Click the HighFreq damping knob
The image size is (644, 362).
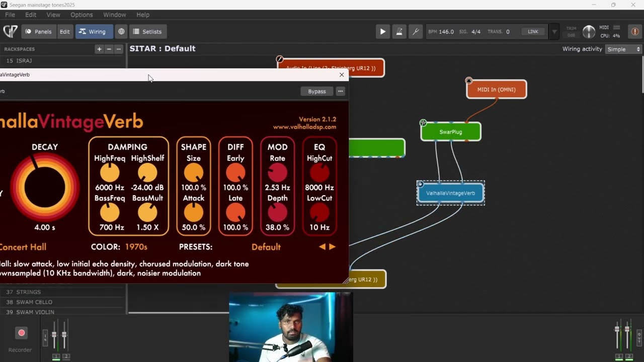point(109,173)
